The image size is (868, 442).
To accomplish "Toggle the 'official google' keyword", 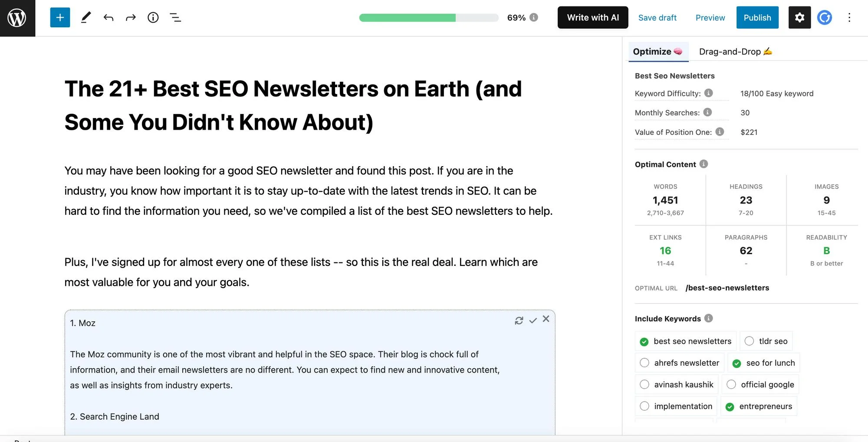I will (x=760, y=385).
